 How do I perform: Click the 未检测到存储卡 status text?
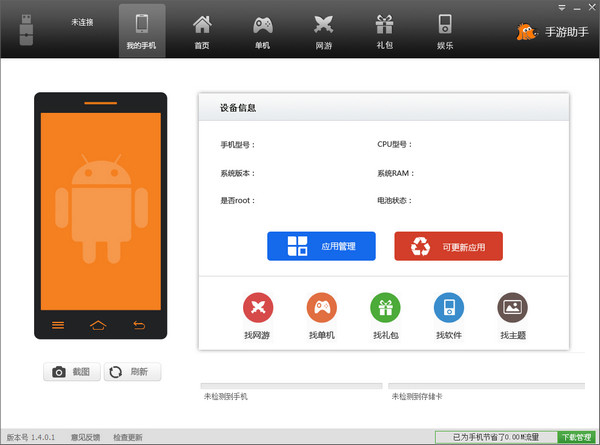point(417,396)
